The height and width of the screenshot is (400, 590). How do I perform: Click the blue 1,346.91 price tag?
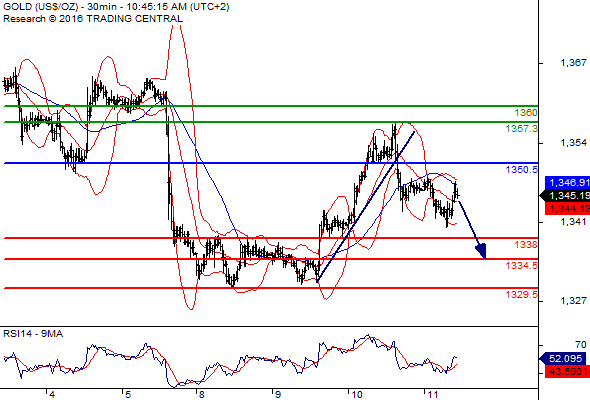567,183
